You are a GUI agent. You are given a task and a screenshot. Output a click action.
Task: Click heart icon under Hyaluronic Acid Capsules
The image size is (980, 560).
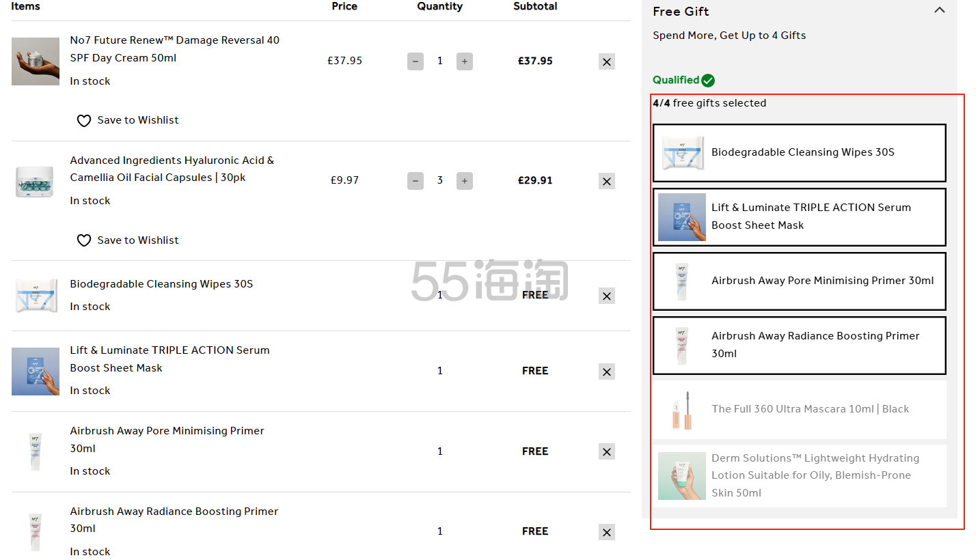point(83,240)
